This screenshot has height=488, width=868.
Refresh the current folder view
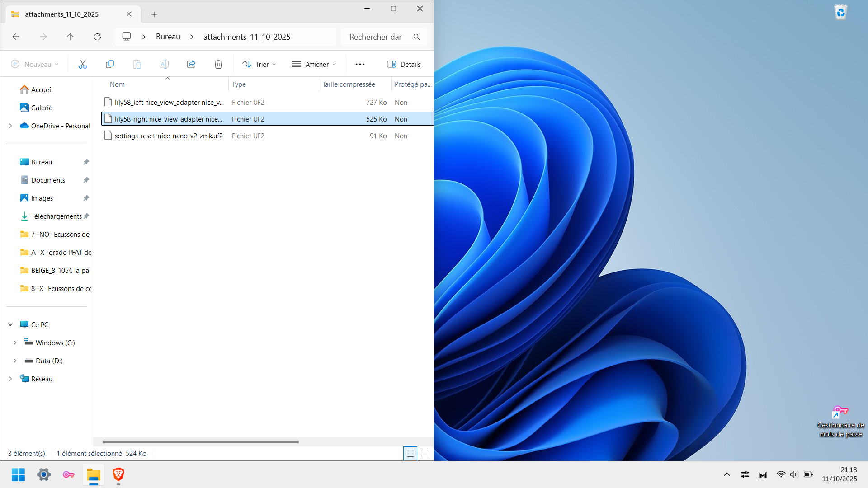click(97, 37)
